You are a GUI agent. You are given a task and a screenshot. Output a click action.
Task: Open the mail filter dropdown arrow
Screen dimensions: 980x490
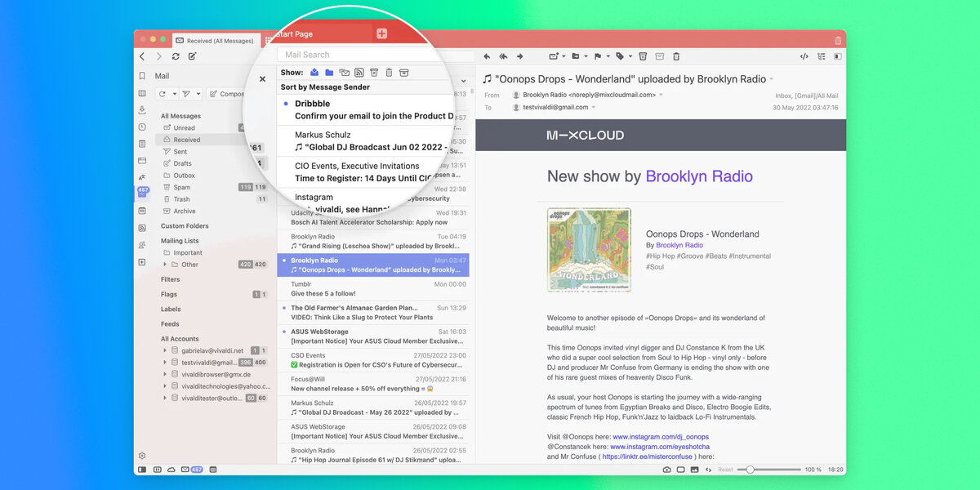click(198, 94)
